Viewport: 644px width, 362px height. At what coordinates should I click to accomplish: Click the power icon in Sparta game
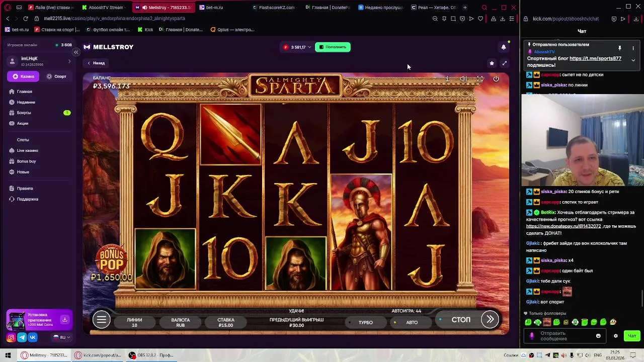496,79
